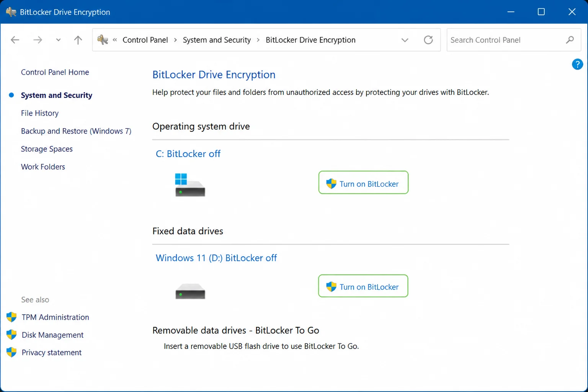This screenshot has width=588, height=392.
Task: Expand hidden breadcrumb chevrons in address bar
Action: [x=115, y=40]
